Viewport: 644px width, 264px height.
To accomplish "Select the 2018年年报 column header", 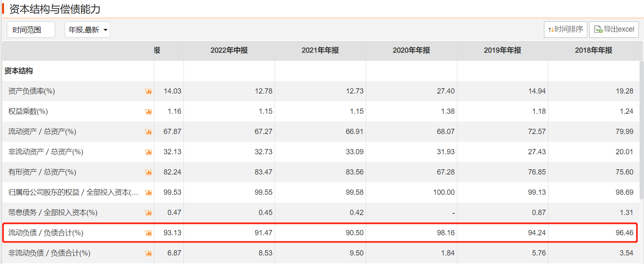I will click(594, 50).
